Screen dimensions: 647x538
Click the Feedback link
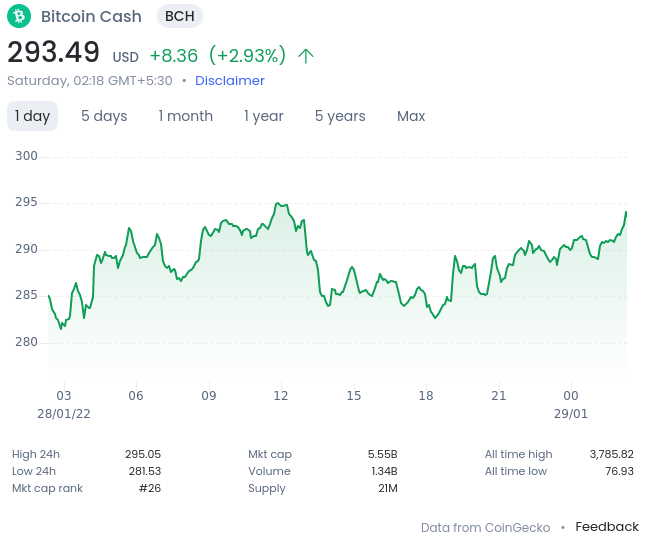pyautogui.click(x=607, y=526)
